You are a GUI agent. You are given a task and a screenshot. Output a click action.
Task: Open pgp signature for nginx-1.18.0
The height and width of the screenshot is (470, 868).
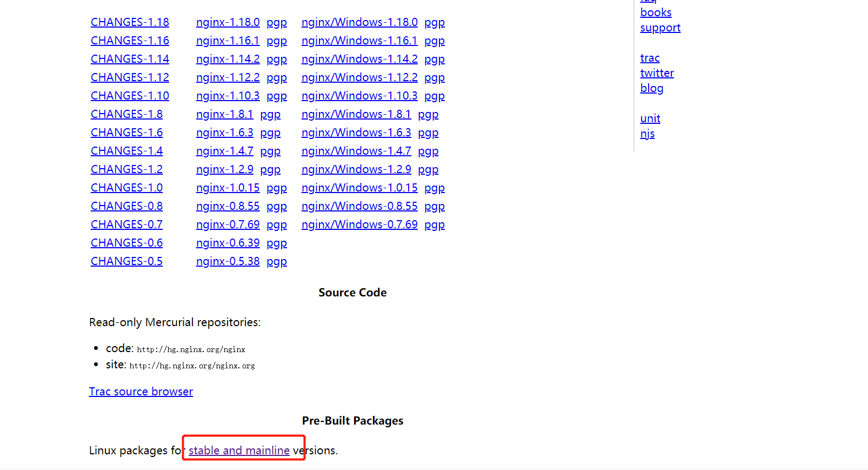pos(277,23)
